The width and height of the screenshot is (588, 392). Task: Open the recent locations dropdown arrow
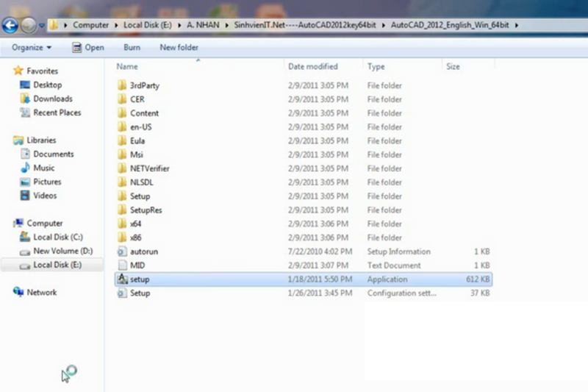[42, 26]
